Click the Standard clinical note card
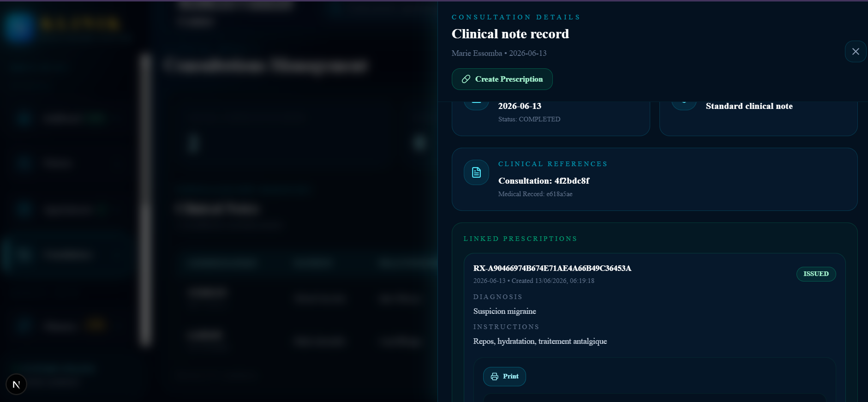This screenshot has width=868, height=402. (759, 119)
